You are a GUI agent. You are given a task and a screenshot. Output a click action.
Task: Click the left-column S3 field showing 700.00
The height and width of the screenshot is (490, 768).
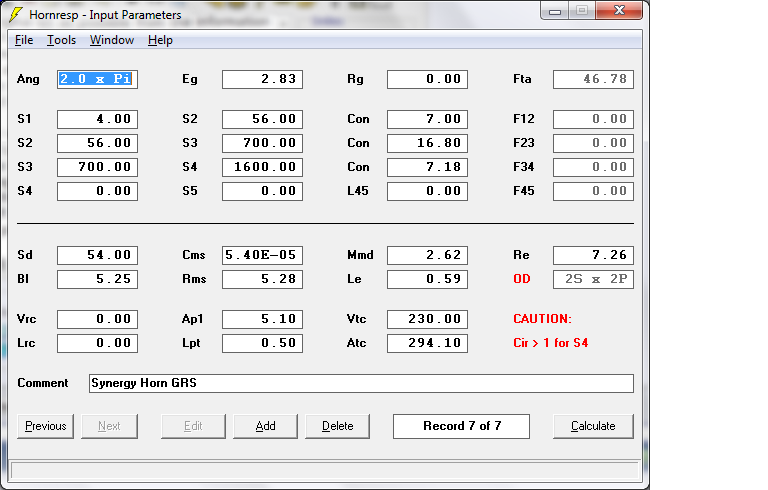coord(97,167)
